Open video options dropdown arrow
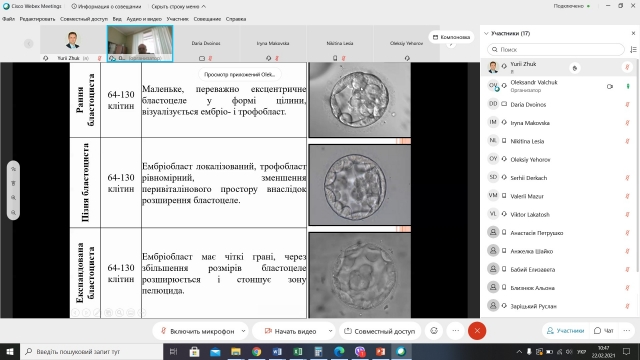640x360 pixels. [330, 331]
